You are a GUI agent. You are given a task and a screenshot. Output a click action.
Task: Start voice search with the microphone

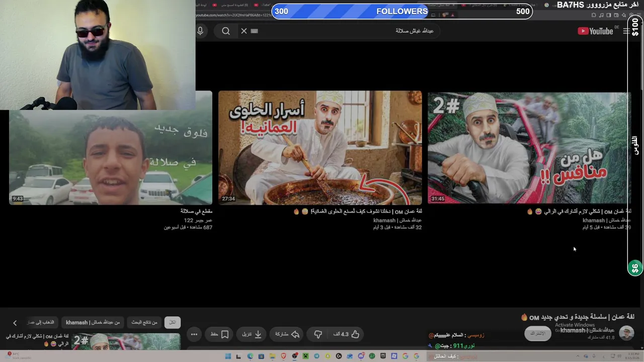click(x=200, y=31)
